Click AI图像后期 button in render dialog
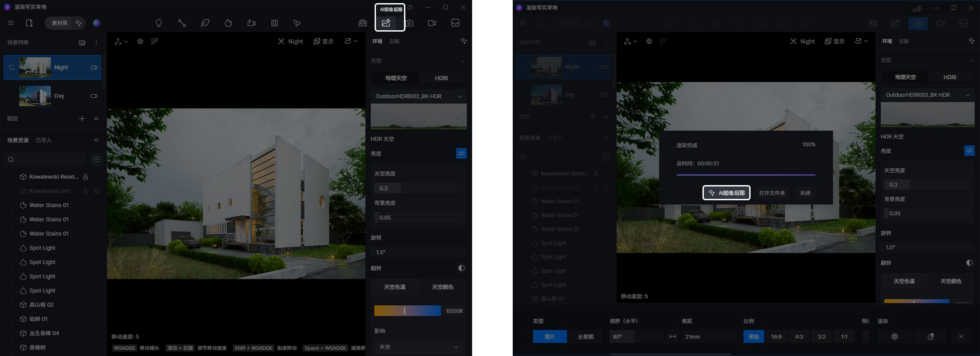This screenshot has width=980, height=356. tap(727, 193)
